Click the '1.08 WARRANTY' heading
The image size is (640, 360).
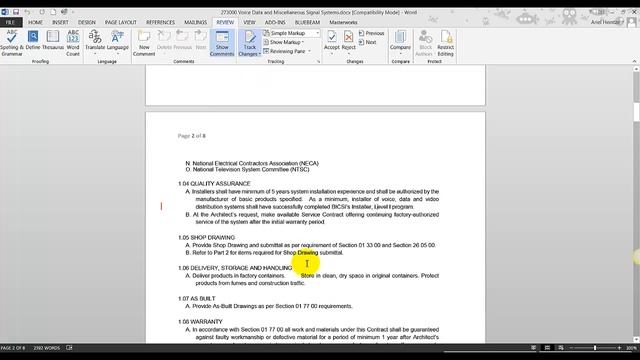coord(200,322)
